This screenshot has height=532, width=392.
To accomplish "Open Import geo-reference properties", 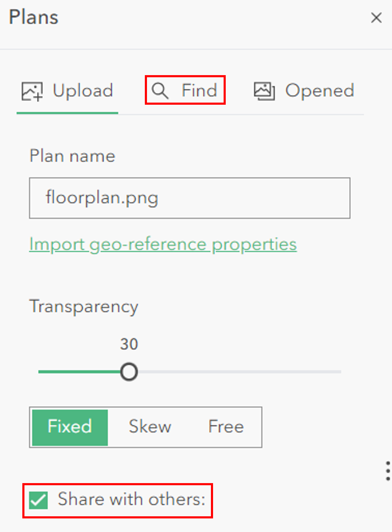I will [x=162, y=244].
